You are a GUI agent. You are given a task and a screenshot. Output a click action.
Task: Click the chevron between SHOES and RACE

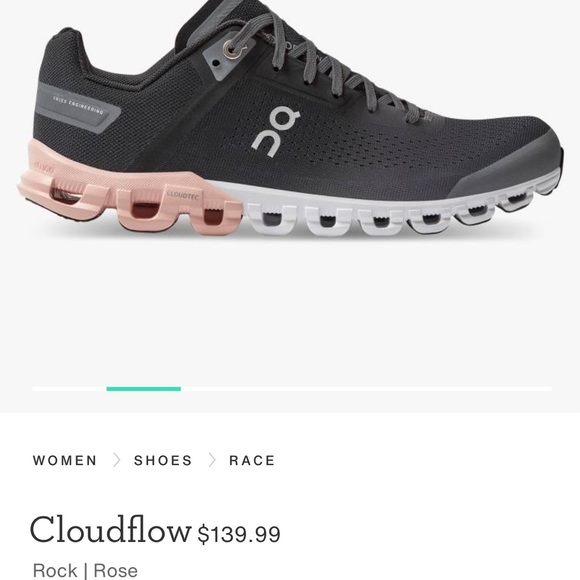tap(212, 460)
